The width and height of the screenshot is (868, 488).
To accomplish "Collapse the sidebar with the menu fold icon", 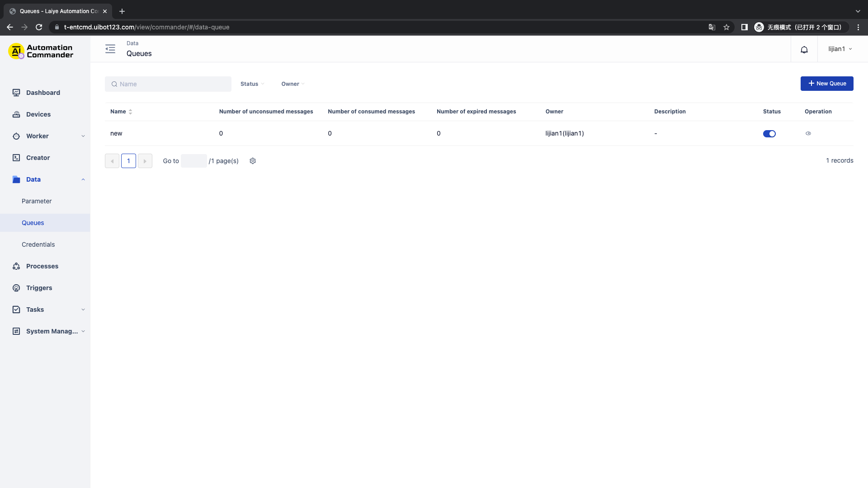I will pos(110,49).
